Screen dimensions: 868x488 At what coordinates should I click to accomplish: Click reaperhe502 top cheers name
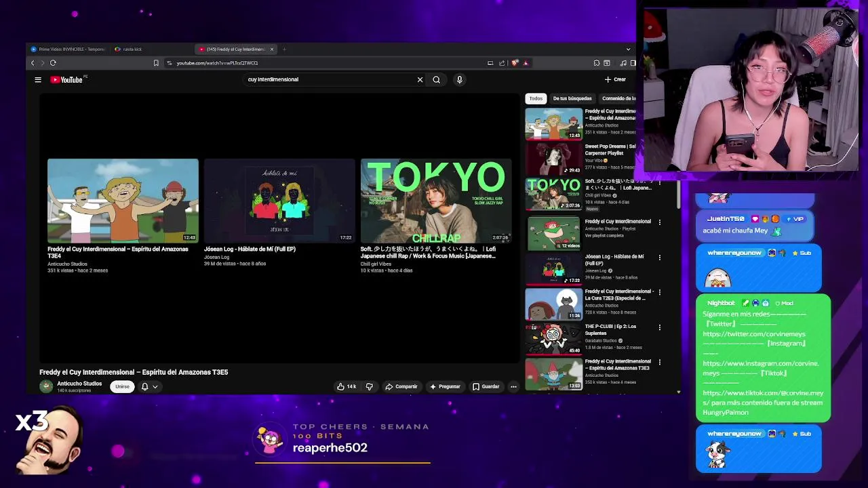pos(330,448)
